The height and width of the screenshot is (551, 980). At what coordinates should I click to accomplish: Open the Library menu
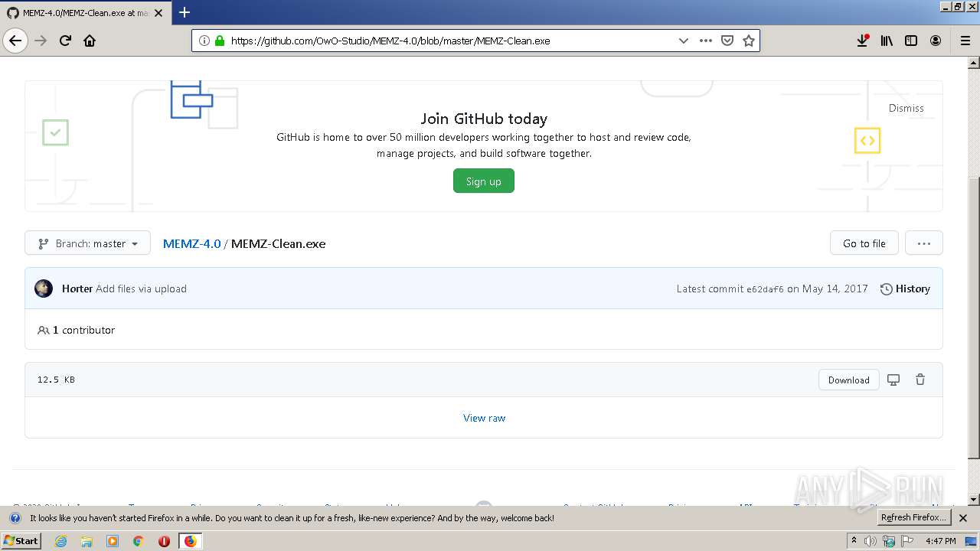coord(887,41)
